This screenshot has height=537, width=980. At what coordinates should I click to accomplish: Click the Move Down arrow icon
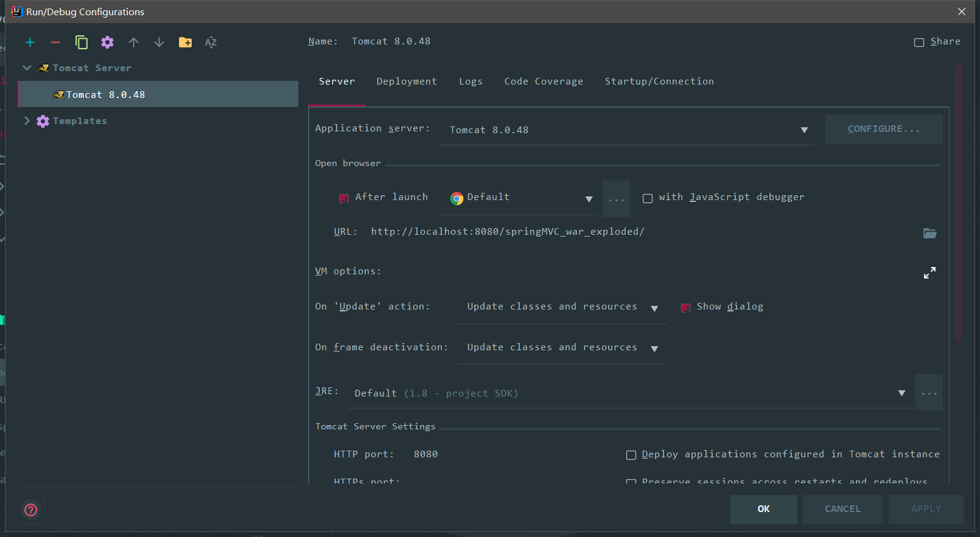[159, 42]
